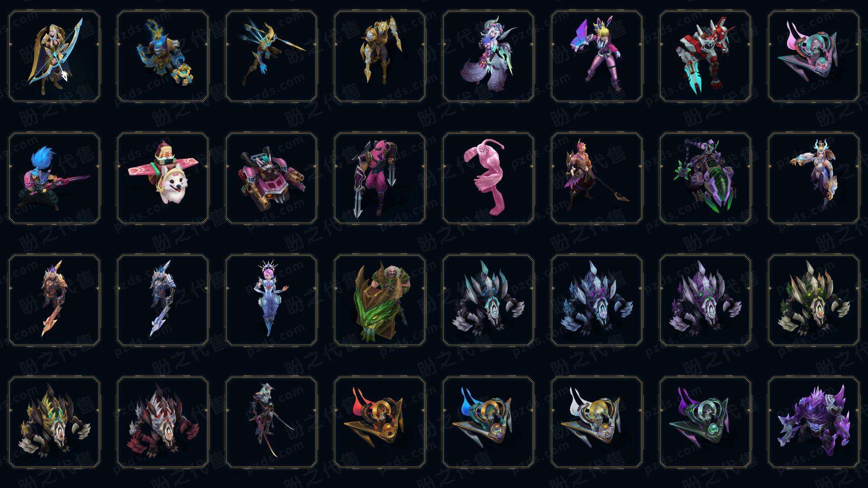Click the purple crystal golem skin
The width and height of the screenshot is (868, 488).
(x=814, y=422)
